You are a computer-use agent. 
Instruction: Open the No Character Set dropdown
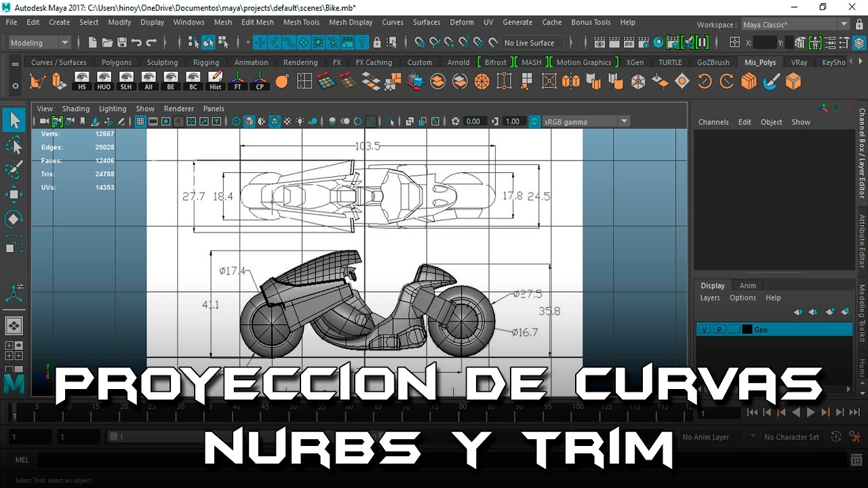click(x=792, y=437)
